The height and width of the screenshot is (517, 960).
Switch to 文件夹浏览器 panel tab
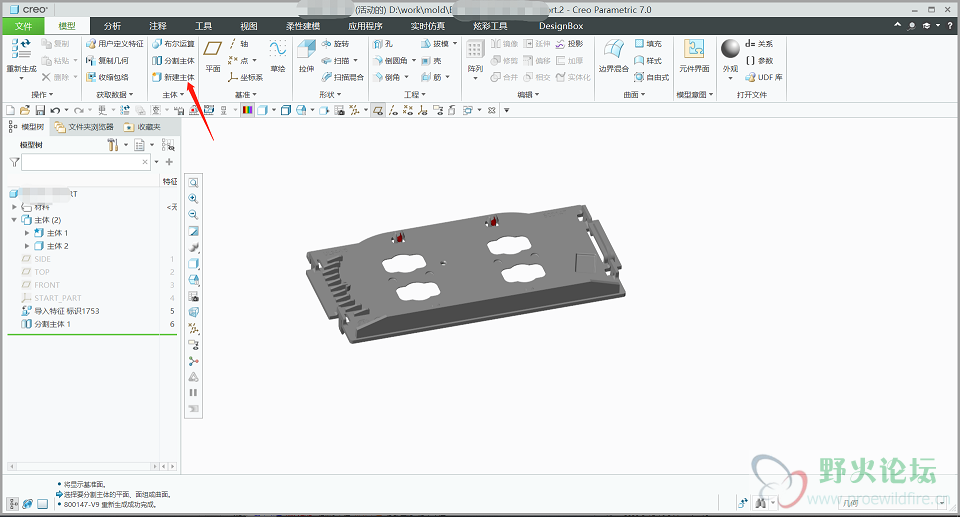pyautogui.click(x=84, y=127)
